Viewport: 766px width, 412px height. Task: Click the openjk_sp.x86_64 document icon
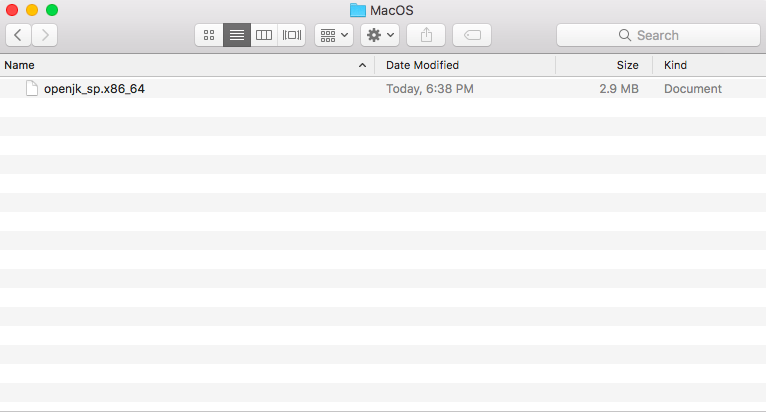(x=32, y=88)
